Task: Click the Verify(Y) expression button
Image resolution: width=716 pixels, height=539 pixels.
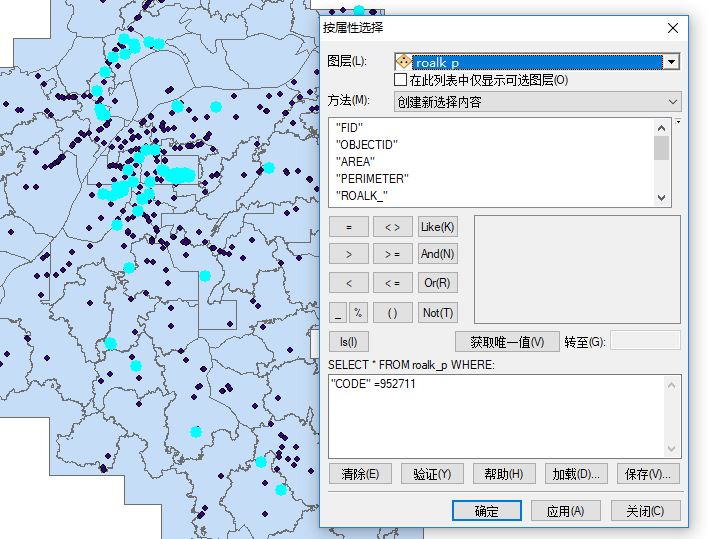Action: click(x=431, y=474)
